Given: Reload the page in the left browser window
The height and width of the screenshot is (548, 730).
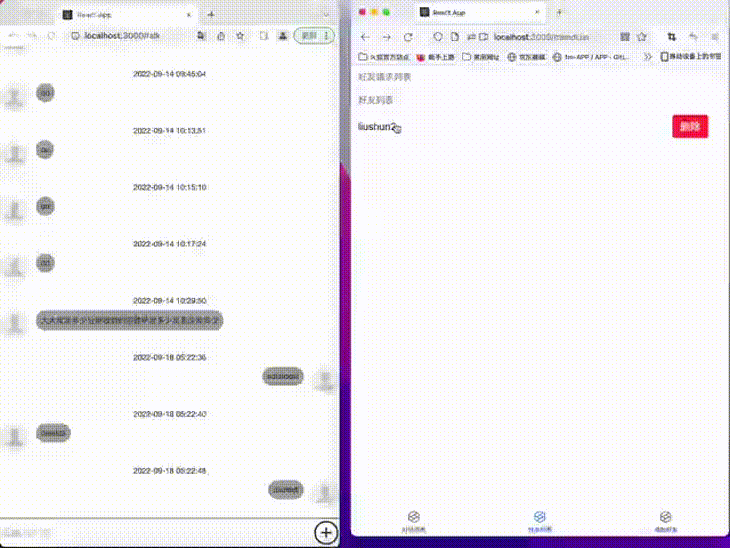Looking at the screenshot, I should [x=51, y=36].
